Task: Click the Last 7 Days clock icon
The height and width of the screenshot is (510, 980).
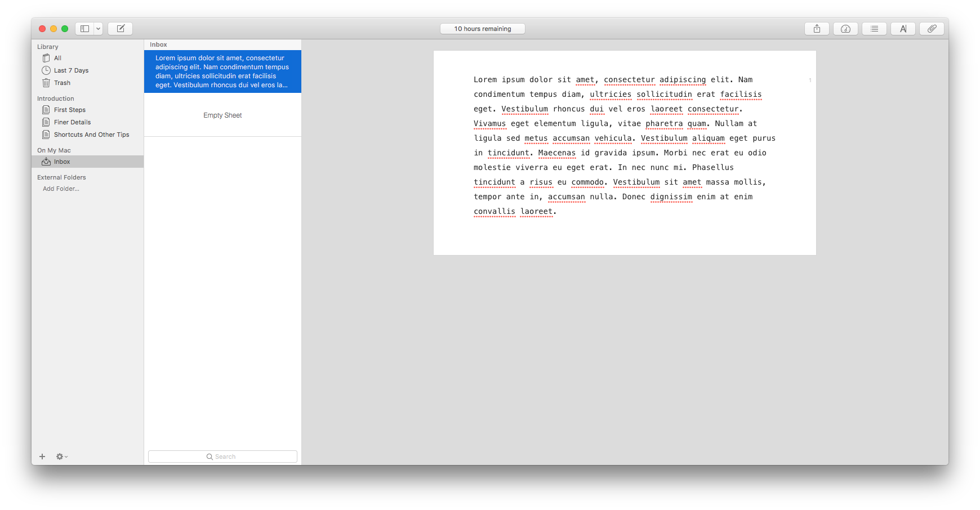Action: [46, 70]
